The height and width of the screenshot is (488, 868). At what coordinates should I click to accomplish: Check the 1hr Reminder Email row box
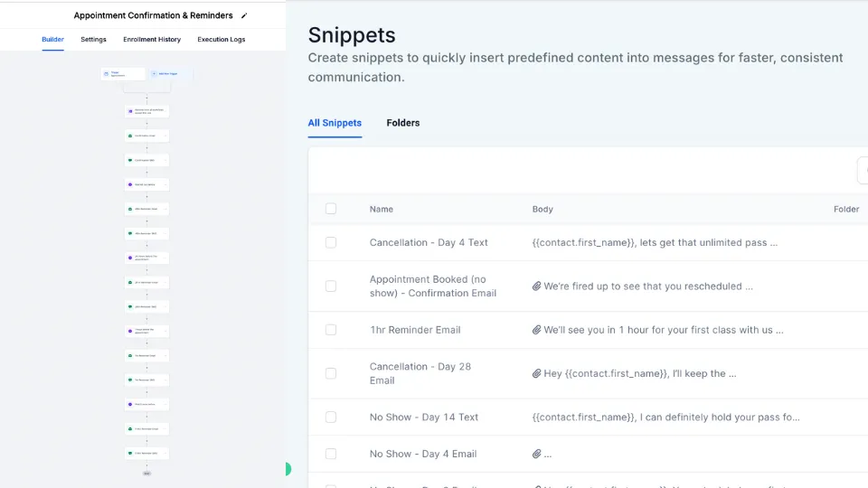pos(331,330)
